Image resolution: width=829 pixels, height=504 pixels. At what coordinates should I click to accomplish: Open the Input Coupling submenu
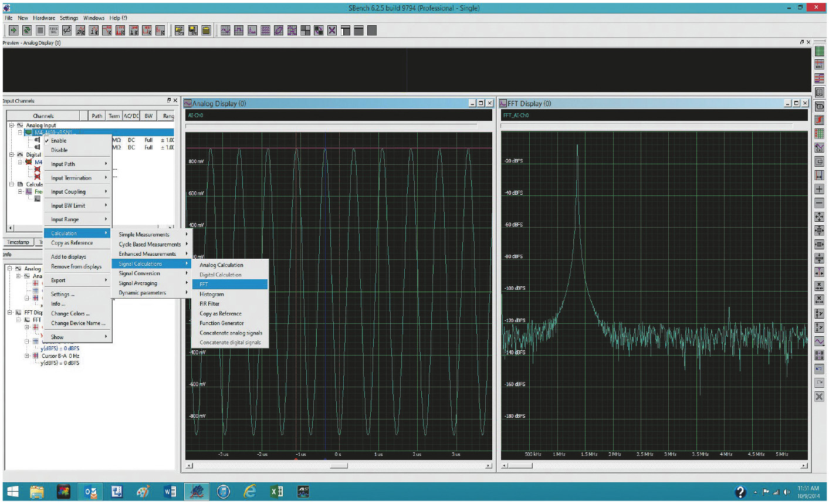pyautogui.click(x=78, y=192)
